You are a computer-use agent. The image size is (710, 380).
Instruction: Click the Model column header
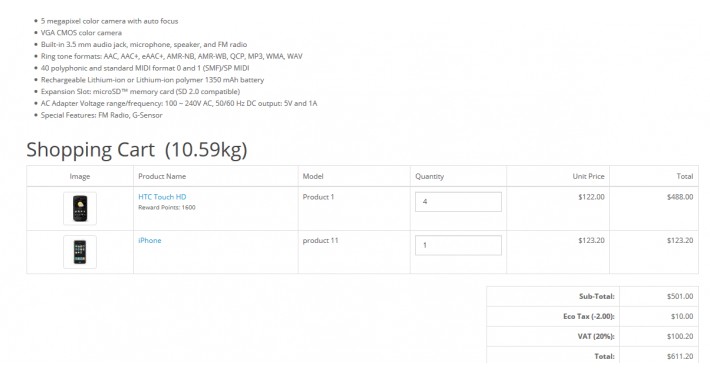313,176
